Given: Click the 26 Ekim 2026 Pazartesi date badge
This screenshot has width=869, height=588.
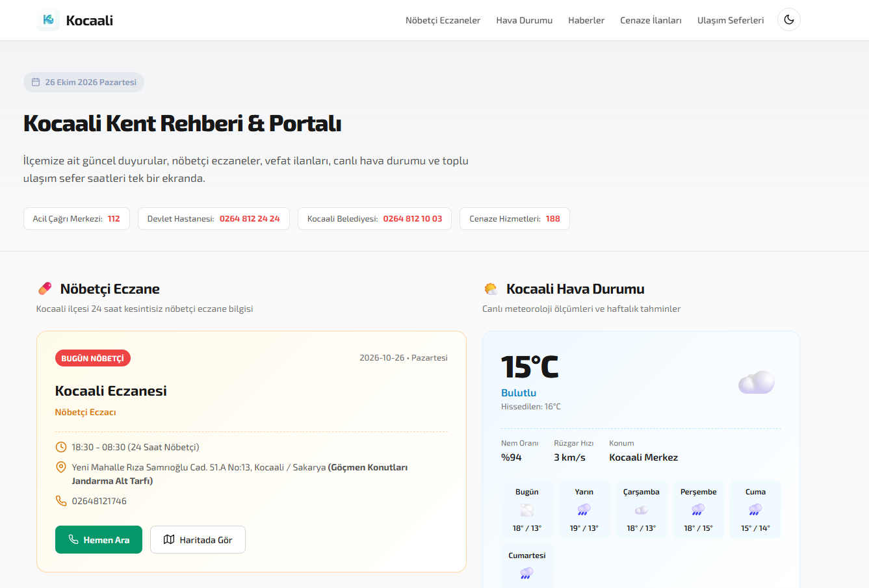Looking at the screenshot, I should pyautogui.click(x=84, y=83).
